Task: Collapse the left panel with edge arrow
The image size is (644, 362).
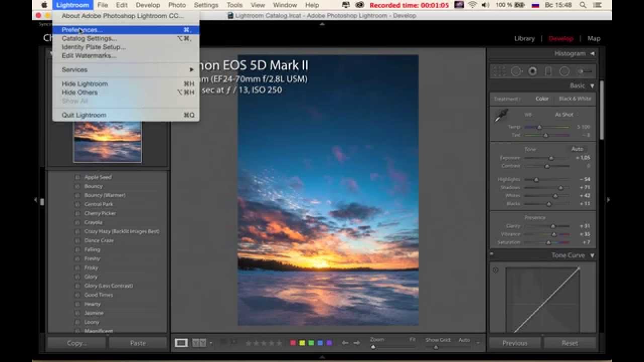Action: point(36,200)
